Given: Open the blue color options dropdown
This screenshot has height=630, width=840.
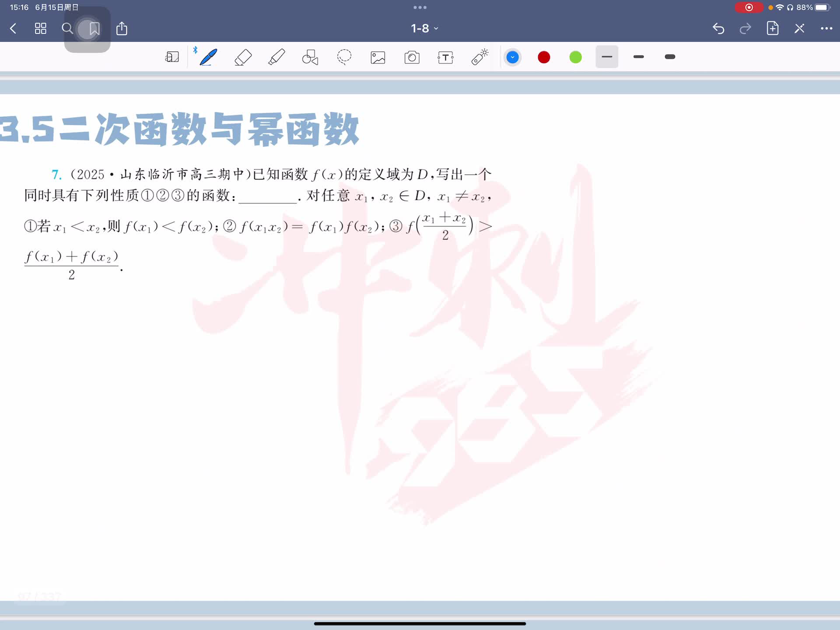Looking at the screenshot, I should [x=512, y=57].
